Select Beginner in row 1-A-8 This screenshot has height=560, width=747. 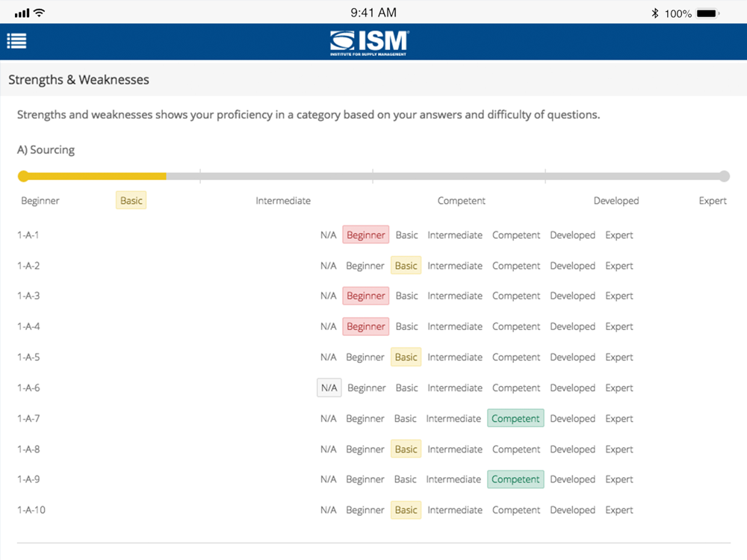365,449
